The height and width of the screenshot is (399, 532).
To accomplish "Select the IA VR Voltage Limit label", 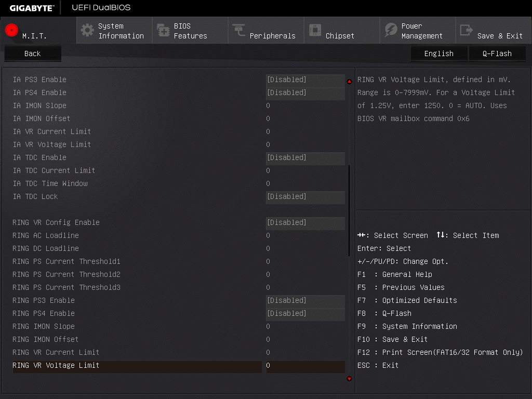I will (52, 144).
